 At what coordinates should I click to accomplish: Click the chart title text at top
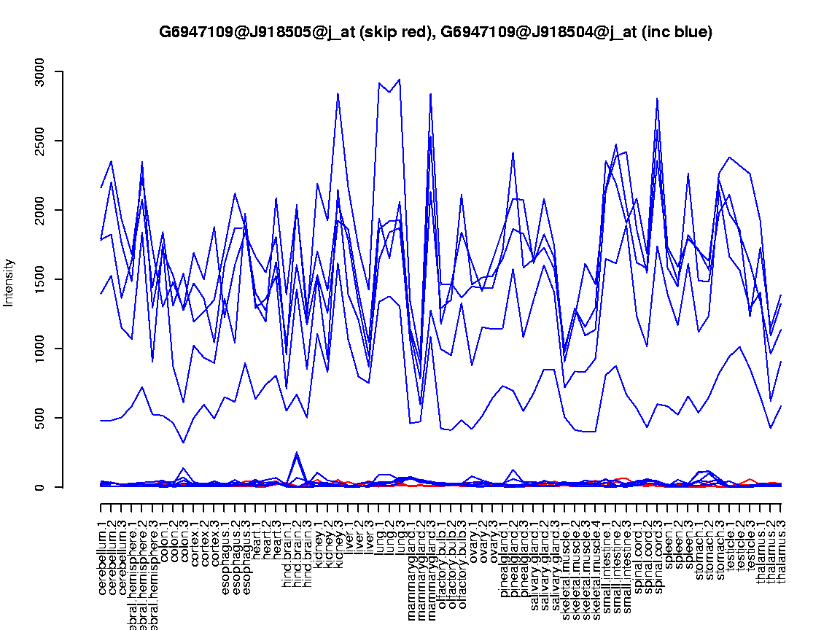click(435, 32)
